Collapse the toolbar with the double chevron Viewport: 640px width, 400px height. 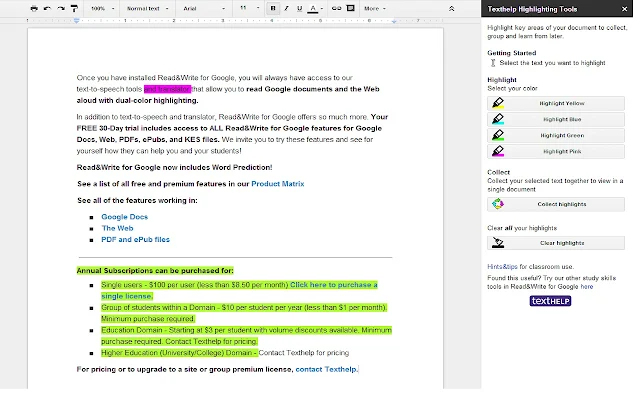451,9
